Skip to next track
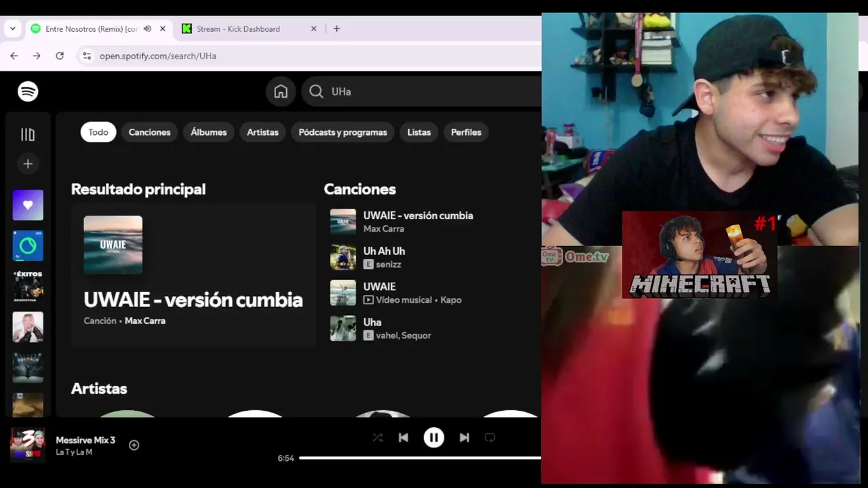868x488 pixels. [x=465, y=438]
